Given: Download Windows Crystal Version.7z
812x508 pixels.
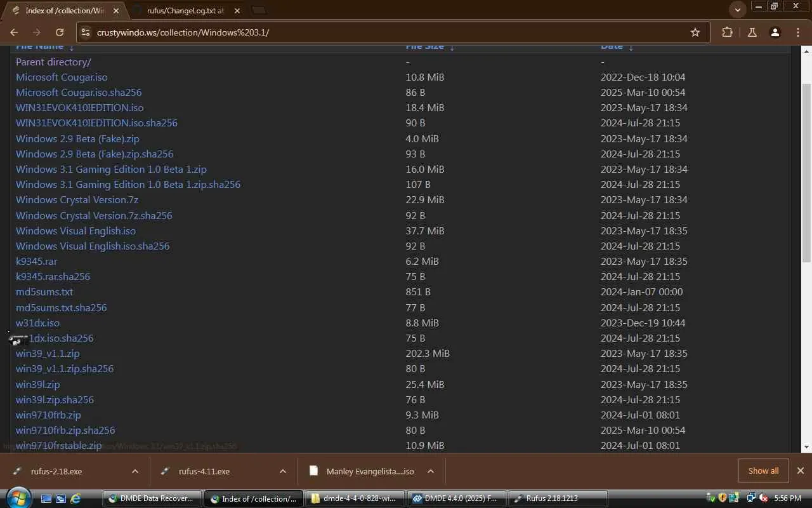Looking at the screenshot, I should 77,199.
